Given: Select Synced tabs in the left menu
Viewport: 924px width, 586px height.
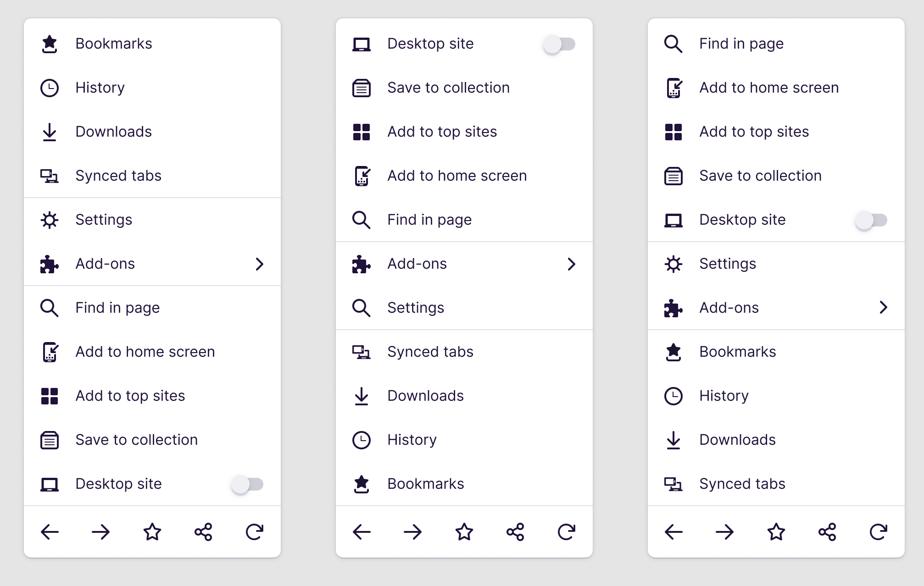Looking at the screenshot, I should [118, 176].
